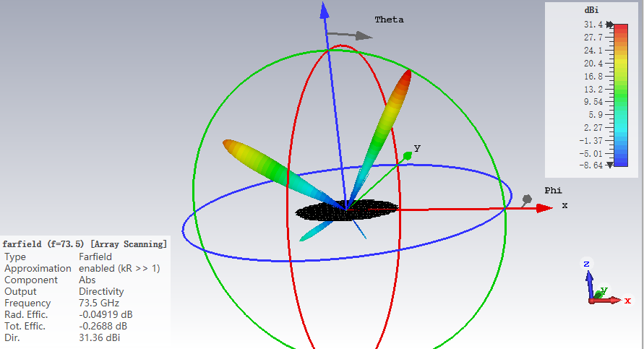The height and width of the screenshot is (349, 644).
Task: Select the small cyan back lobe below the array
Action: pyautogui.click(x=317, y=231)
